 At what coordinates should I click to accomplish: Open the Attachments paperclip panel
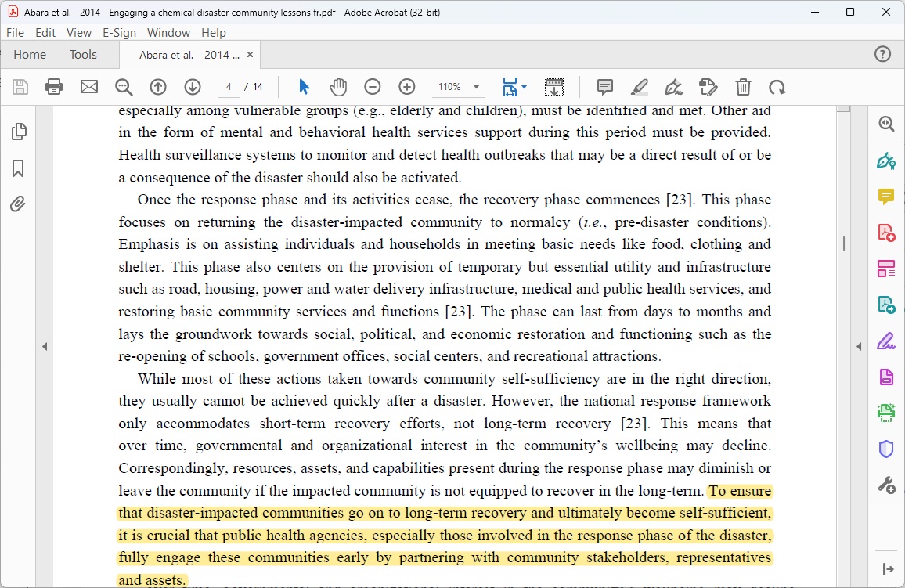tap(19, 204)
